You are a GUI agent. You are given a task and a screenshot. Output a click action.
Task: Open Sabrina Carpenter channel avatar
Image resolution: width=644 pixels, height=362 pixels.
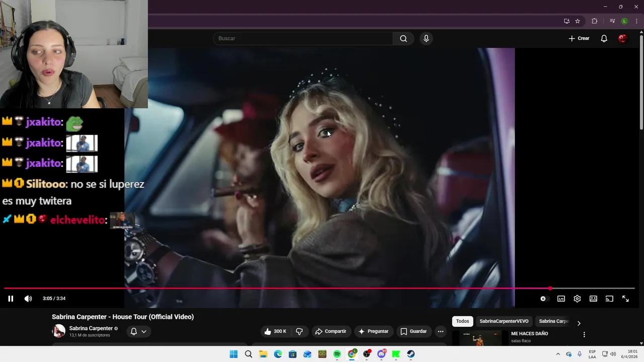click(59, 331)
